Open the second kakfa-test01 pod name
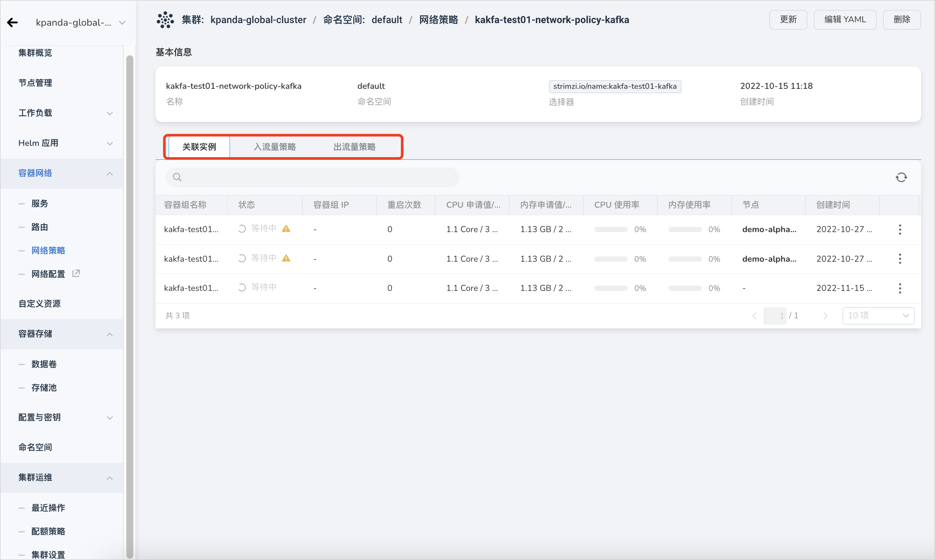Viewport: 935px width, 560px height. point(191,259)
